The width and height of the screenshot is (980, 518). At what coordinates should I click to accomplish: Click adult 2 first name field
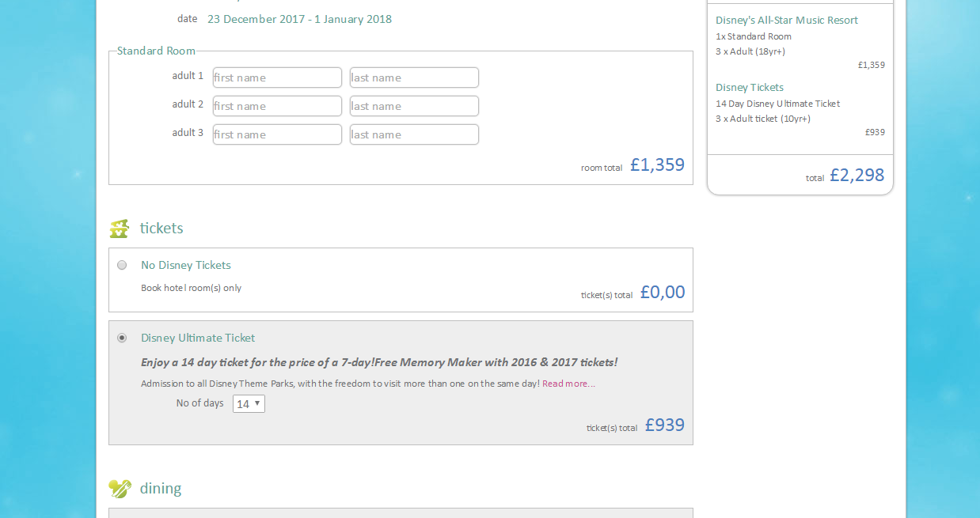coord(277,106)
